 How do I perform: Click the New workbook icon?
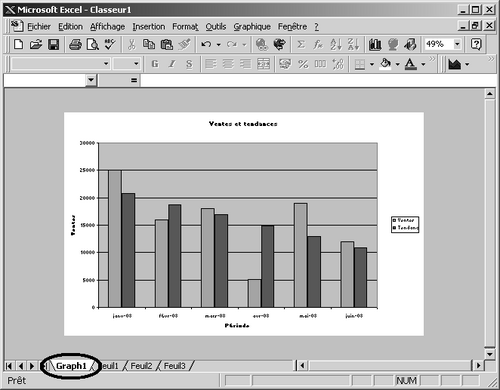(19, 44)
